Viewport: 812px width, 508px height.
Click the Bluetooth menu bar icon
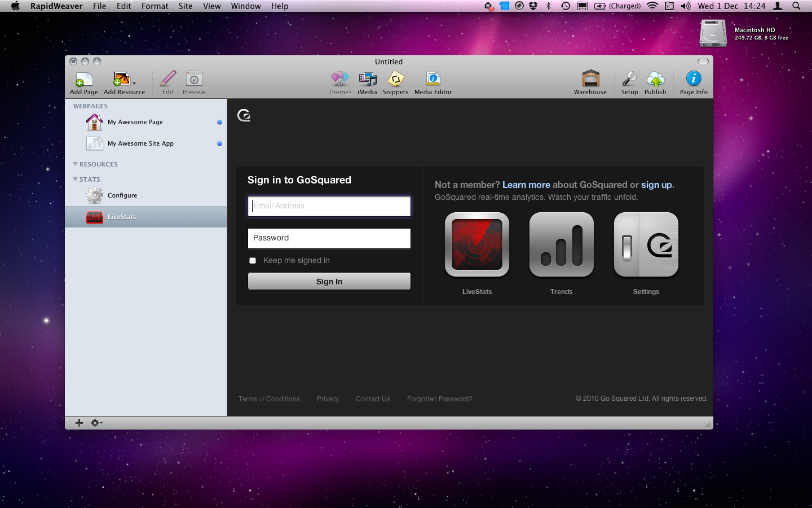(x=549, y=6)
